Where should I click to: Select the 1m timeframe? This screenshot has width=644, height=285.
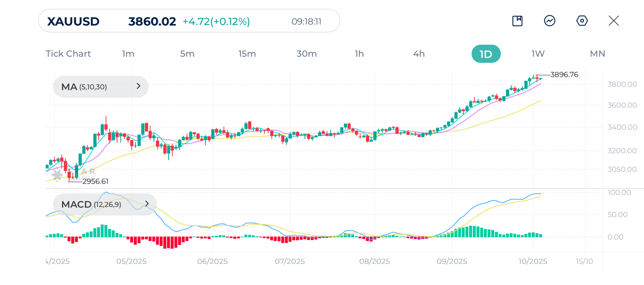(x=128, y=54)
